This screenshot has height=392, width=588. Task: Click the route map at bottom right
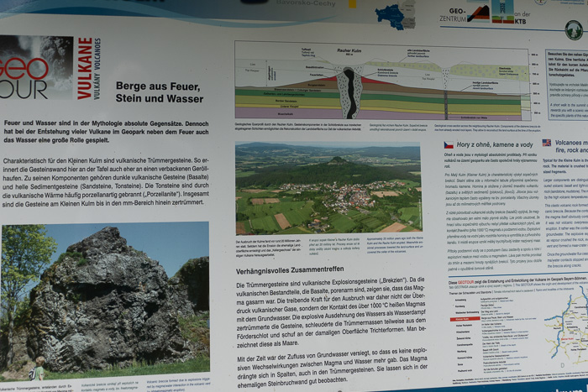(565, 325)
